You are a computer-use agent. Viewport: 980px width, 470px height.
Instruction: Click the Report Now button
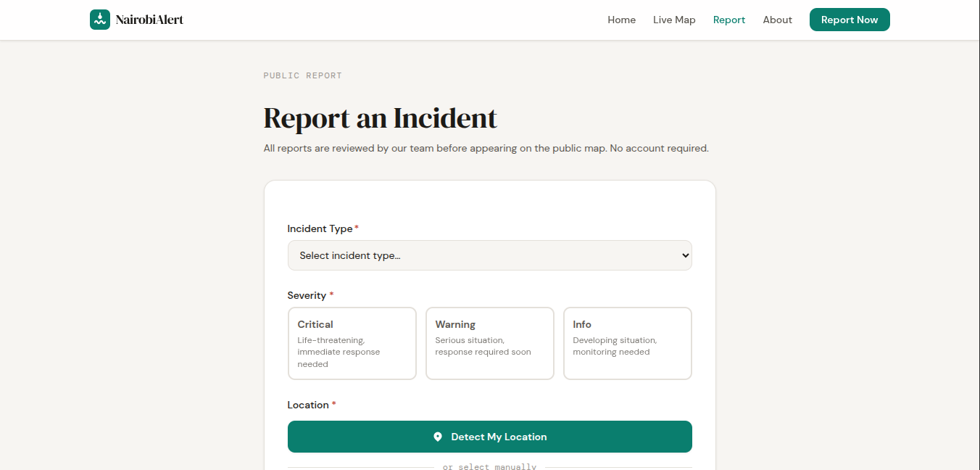pyautogui.click(x=850, y=20)
